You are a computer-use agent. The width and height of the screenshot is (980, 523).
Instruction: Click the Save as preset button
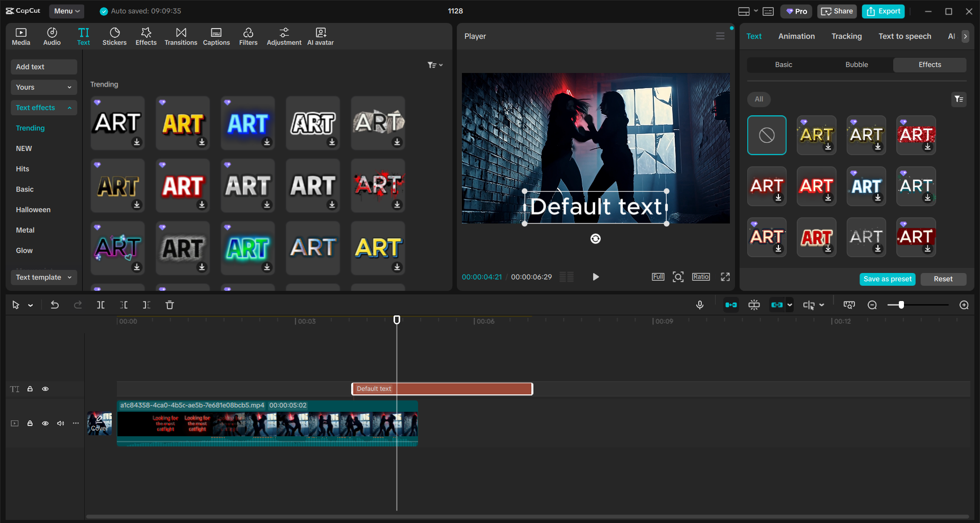[887, 279]
